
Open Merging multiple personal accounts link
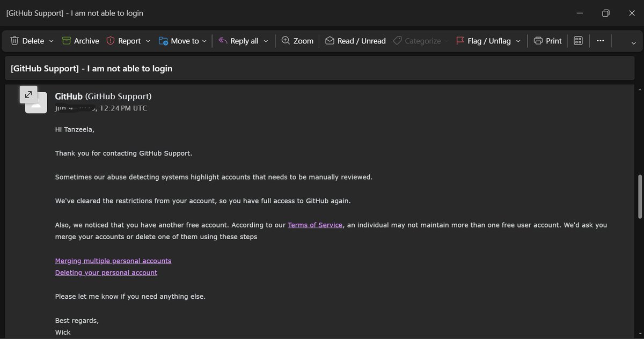click(x=113, y=261)
